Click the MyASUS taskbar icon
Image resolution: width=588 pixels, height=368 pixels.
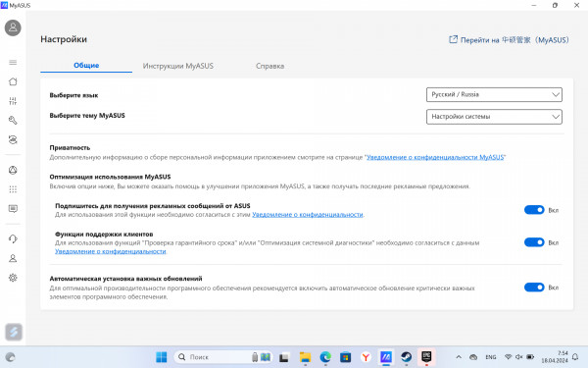click(x=386, y=357)
